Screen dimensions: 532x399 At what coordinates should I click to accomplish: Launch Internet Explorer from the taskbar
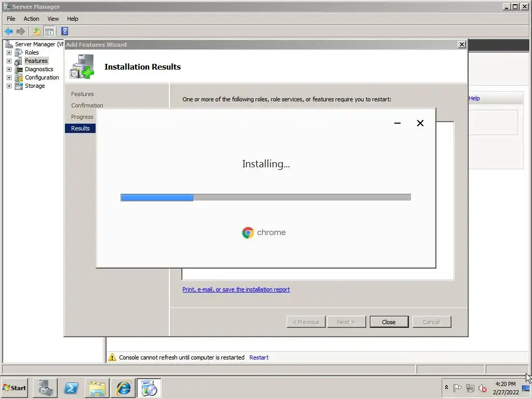click(x=123, y=388)
